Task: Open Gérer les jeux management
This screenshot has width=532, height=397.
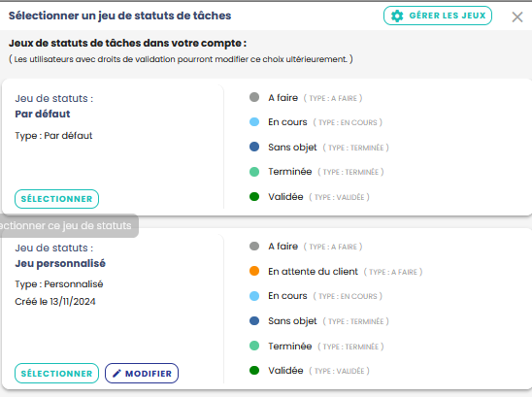Action: (437, 16)
